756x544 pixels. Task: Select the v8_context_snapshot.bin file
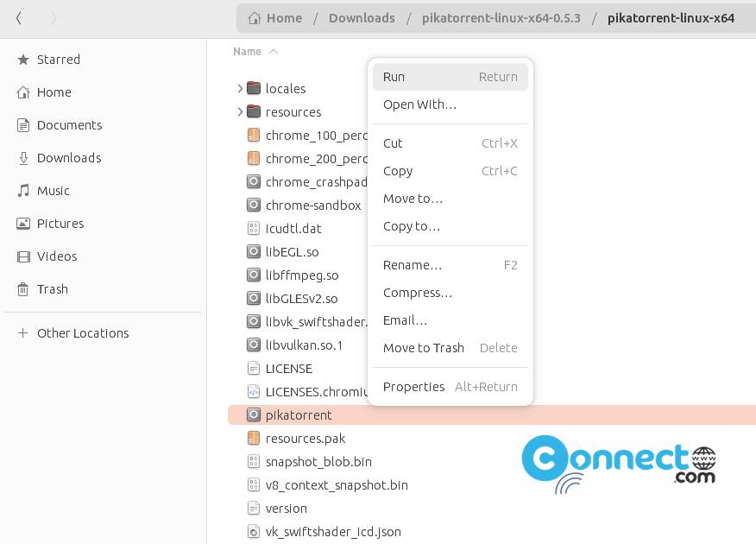[337, 485]
